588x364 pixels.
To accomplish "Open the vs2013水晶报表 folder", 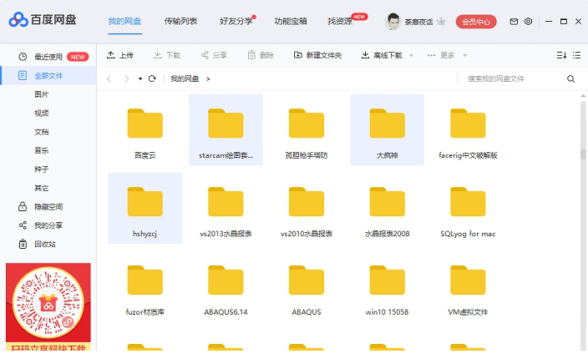I will [x=226, y=208].
